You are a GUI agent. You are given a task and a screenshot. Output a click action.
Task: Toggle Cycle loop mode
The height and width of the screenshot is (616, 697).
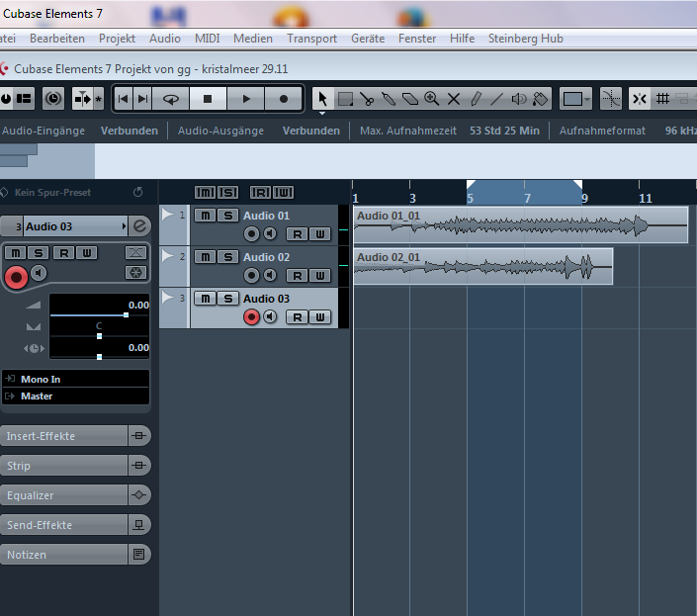coord(171,99)
